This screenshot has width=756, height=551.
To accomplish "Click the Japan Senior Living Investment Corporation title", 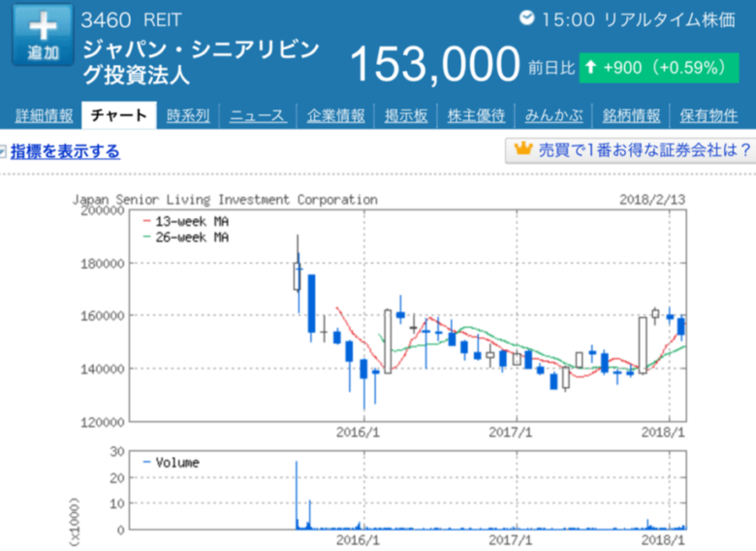I will tap(225, 199).
